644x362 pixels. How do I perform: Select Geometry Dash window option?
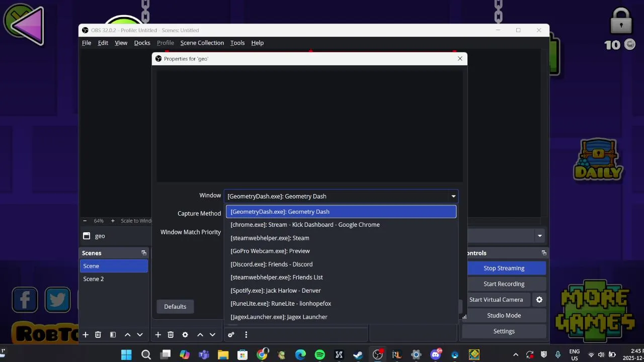[x=341, y=212]
